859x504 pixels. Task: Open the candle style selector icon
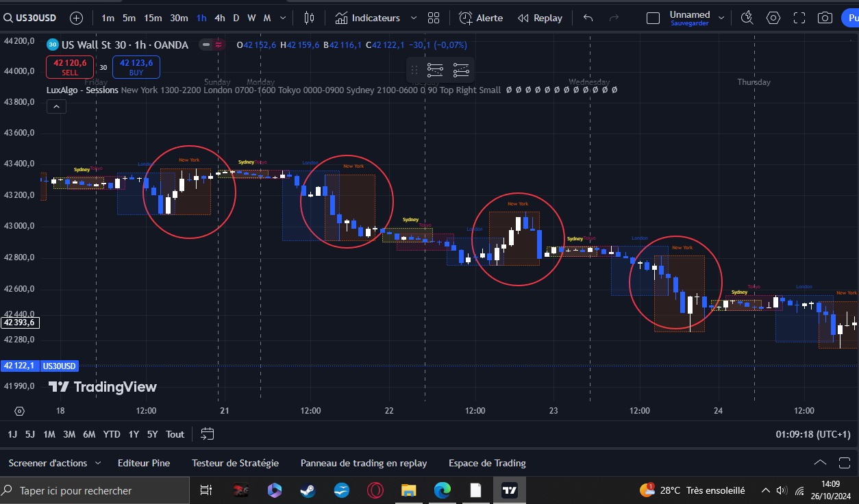pos(309,18)
